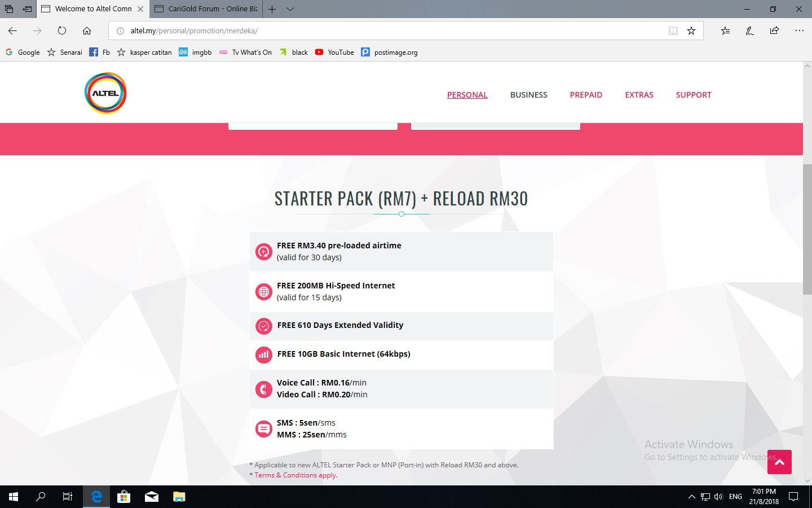This screenshot has height=508, width=812.
Task: Open the imgbb bookmark
Action: click(195, 52)
